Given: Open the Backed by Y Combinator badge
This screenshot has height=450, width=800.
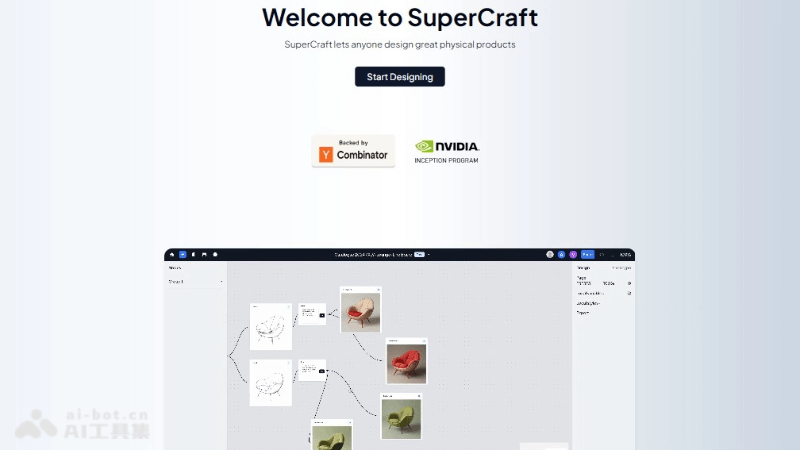Looking at the screenshot, I should click(x=353, y=151).
